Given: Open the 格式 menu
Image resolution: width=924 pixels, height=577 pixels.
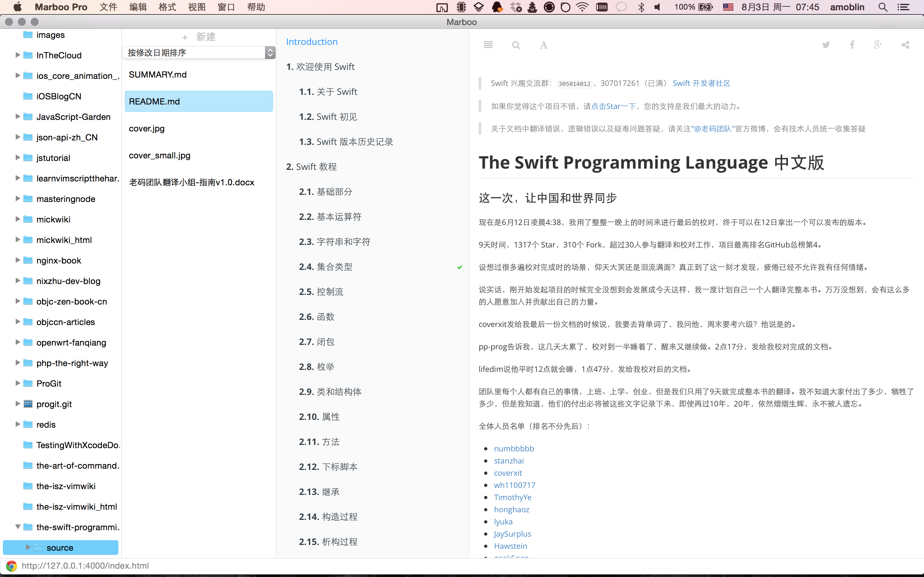Looking at the screenshot, I should point(167,7).
